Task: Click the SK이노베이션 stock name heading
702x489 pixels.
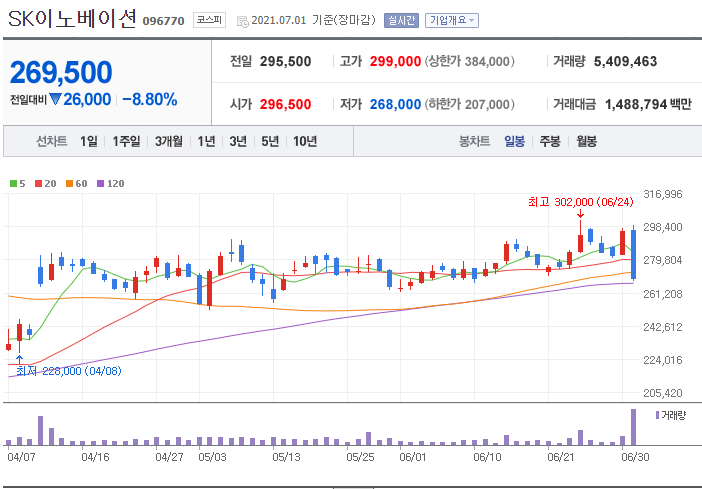Action: coord(72,19)
